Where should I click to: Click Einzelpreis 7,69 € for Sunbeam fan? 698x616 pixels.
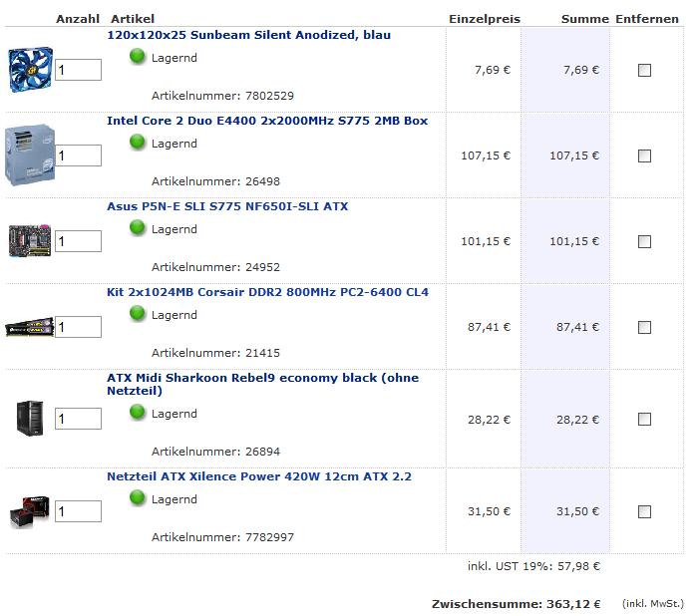493,71
